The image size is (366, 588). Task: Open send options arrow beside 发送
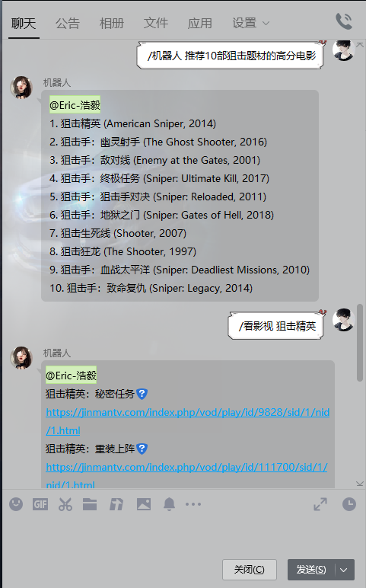[344, 570]
